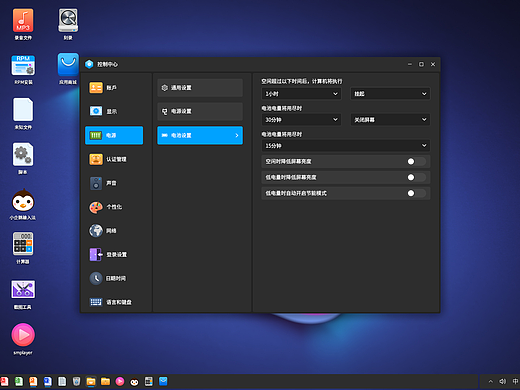Viewport: 520px width, 390px height.
Task: Select the 小企鹅输入法 penguin desktop icon
Action: point(23,204)
